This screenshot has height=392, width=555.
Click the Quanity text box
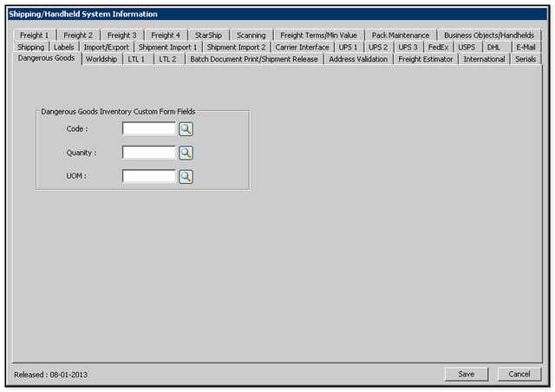(149, 153)
